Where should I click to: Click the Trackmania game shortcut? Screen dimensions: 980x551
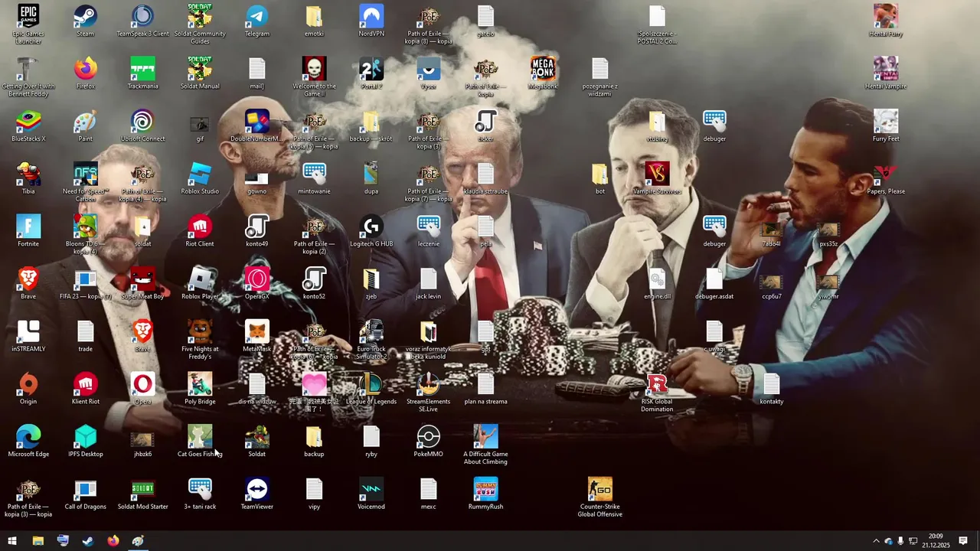tap(142, 73)
